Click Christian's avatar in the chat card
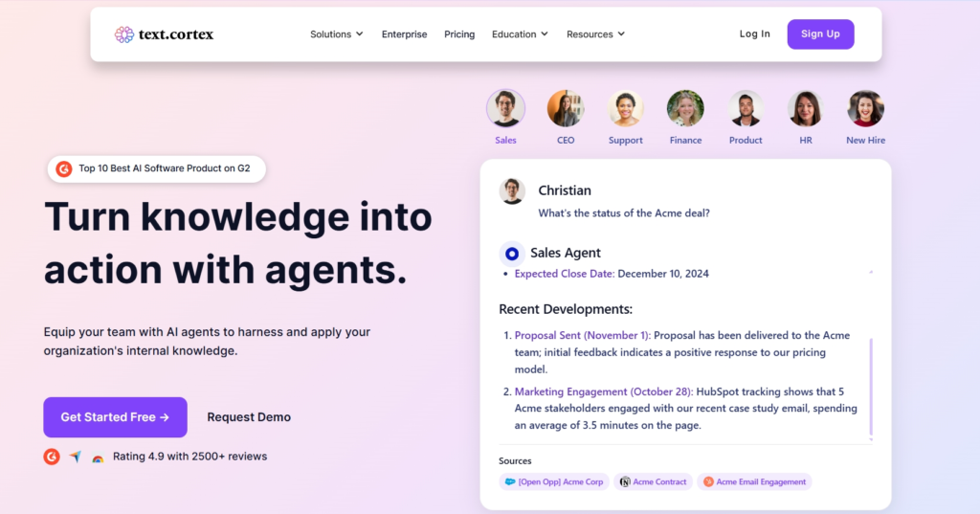The width and height of the screenshot is (980, 514). pyautogui.click(x=512, y=191)
